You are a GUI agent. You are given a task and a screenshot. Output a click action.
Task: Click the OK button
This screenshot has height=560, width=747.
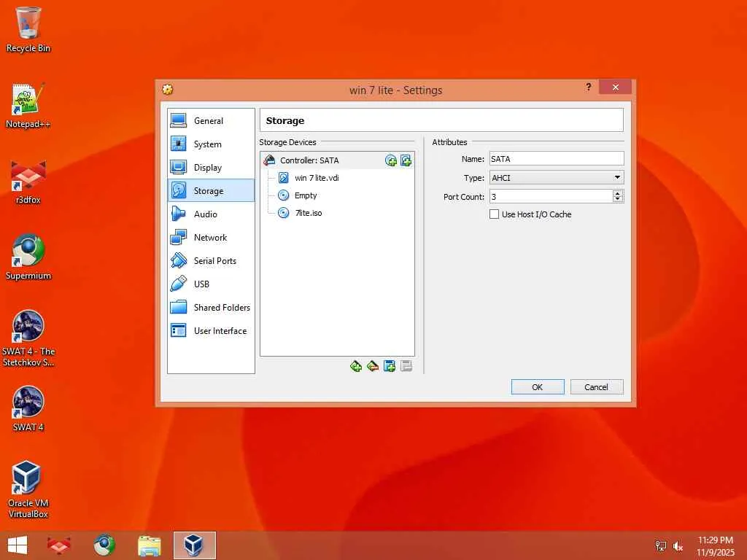(538, 387)
